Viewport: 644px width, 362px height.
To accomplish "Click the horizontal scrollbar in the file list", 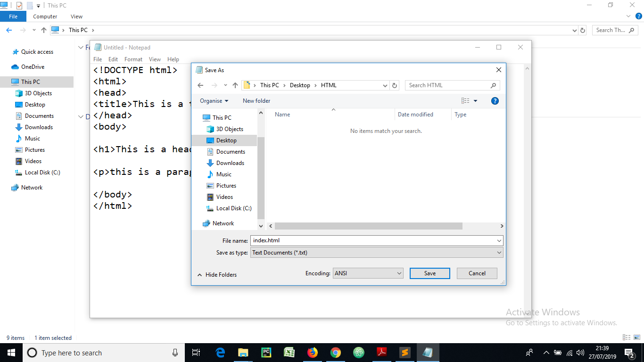I will coord(368,226).
